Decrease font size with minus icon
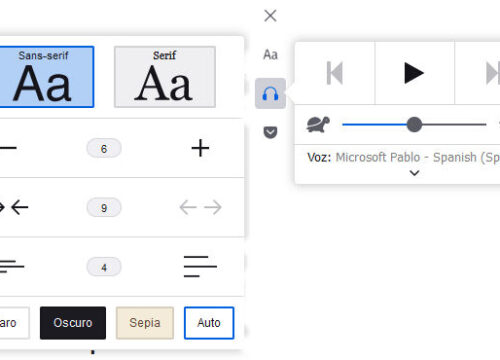This screenshot has width=500, height=360. tap(8, 148)
